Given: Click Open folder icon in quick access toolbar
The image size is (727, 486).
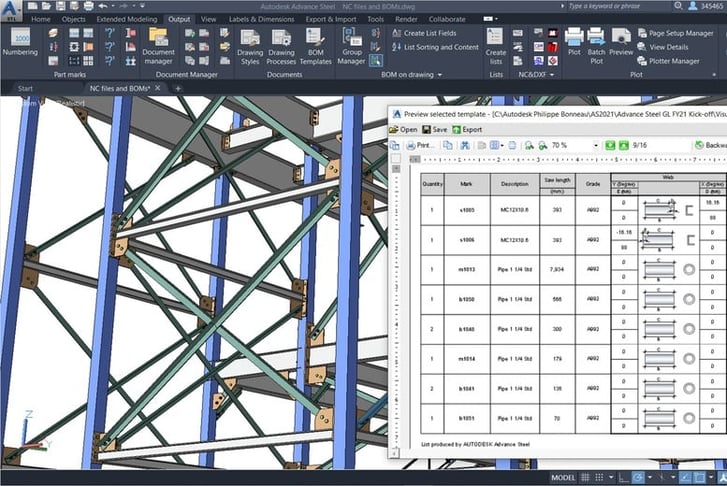Looking at the screenshot, I should pos(46,6).
